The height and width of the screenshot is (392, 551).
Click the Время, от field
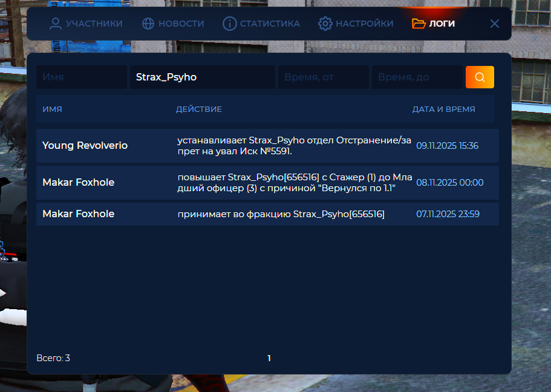pyautogui.click(x=323, y=77)
